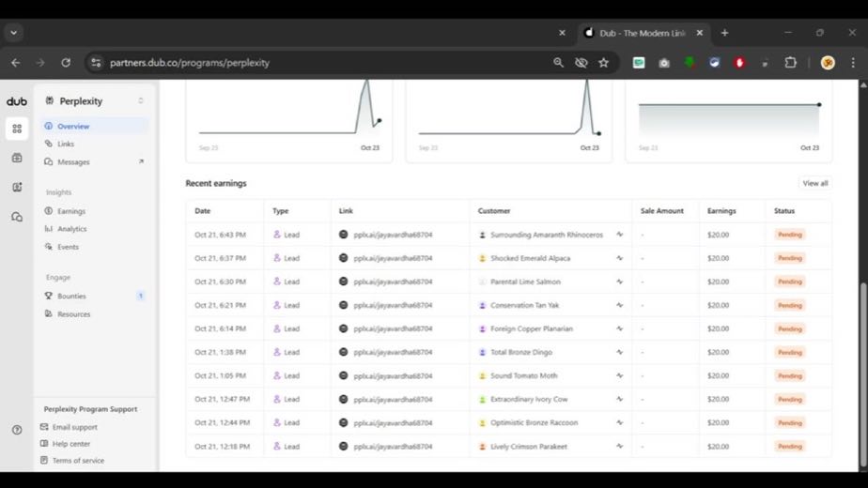868x488 pixels.
Task: Click the zoom magnifier icon in address bar
Action: [x=558, y=63]
